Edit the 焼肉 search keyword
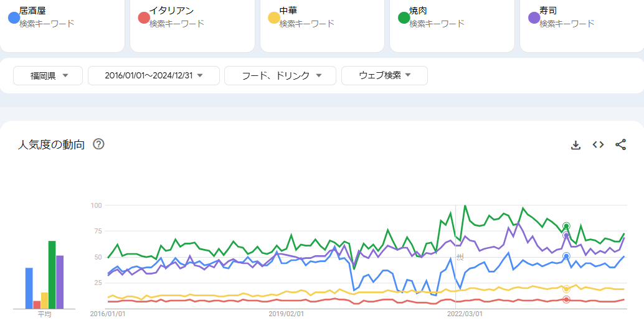 click(x=419, y=11)
